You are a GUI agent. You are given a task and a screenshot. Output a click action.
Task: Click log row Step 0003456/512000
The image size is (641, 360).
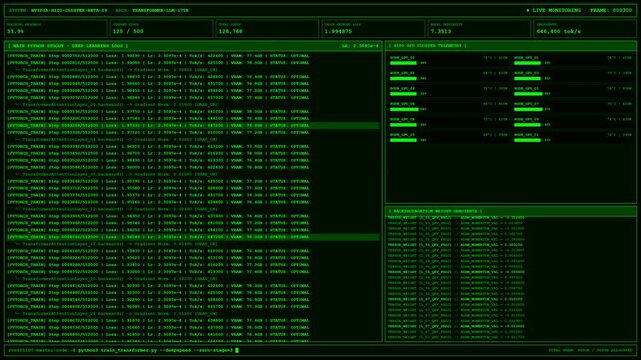point(193,154)
